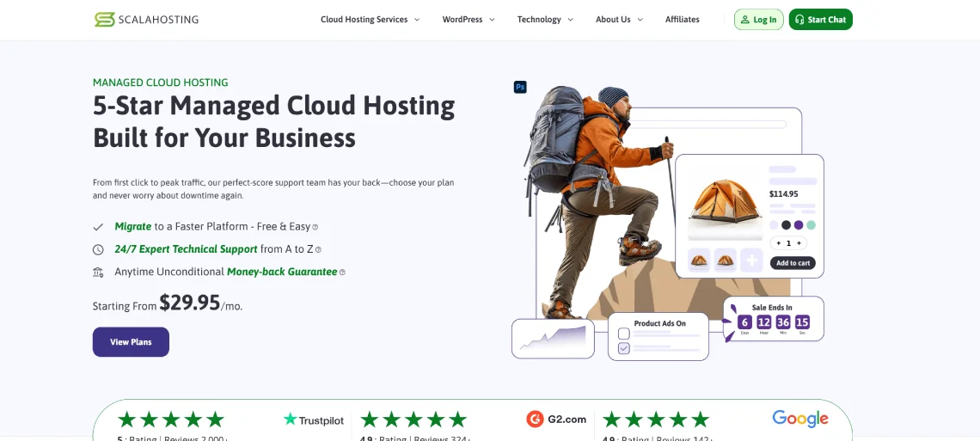Click the bank icon beside Money-back Guarantee
The width and height of the screenshot is (980, 441).
(x=98, y=272)
